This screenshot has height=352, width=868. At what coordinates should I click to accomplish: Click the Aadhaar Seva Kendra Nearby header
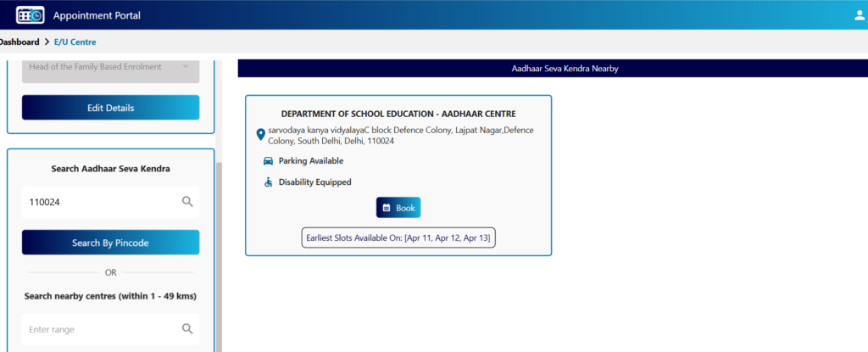tap(565, 68)
